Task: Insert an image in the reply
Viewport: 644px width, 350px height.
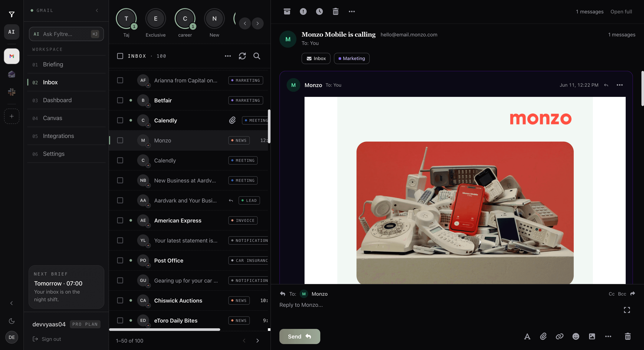Action: [592, 337]
